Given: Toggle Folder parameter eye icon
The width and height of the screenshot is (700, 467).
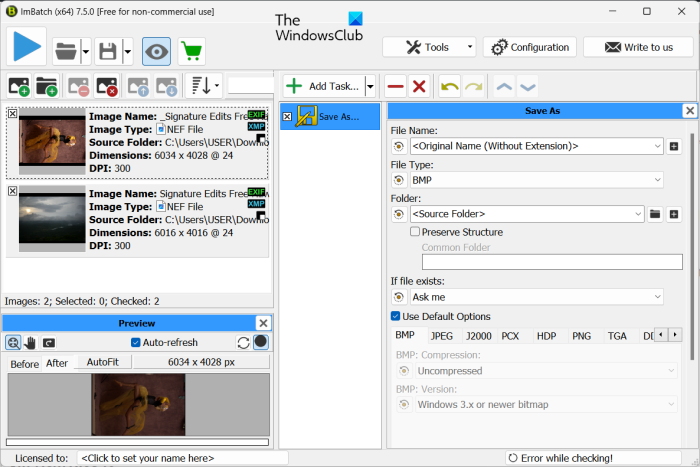Looking at the screenshot, I should click(x=399, y=214).
